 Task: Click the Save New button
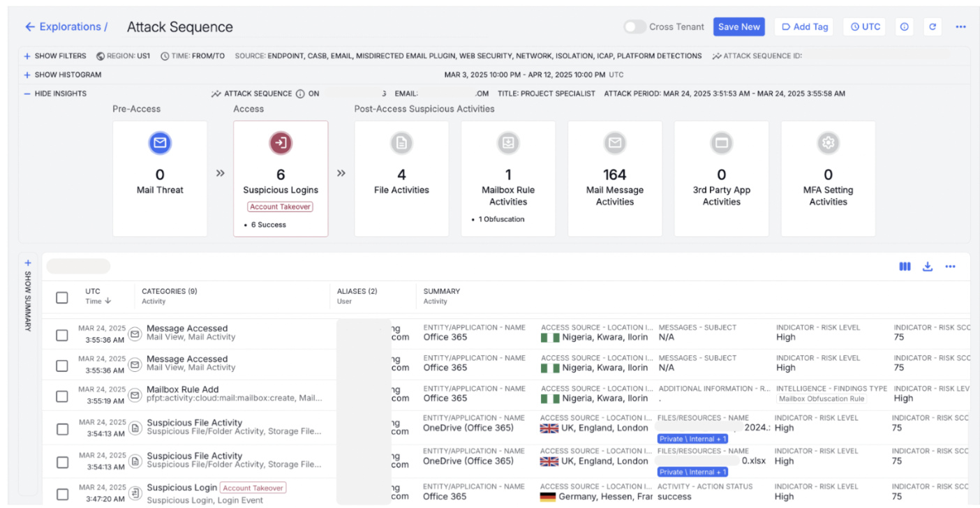coord(738,27)
